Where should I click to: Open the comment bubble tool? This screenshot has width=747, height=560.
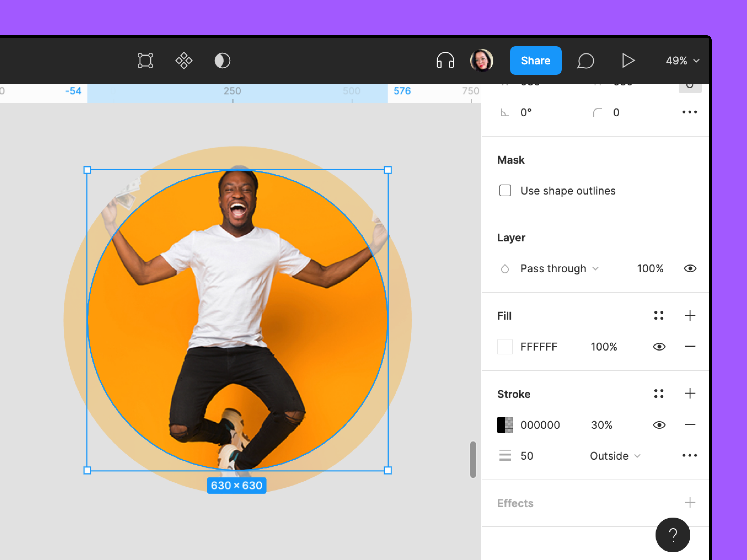click(x=585, y=61)
